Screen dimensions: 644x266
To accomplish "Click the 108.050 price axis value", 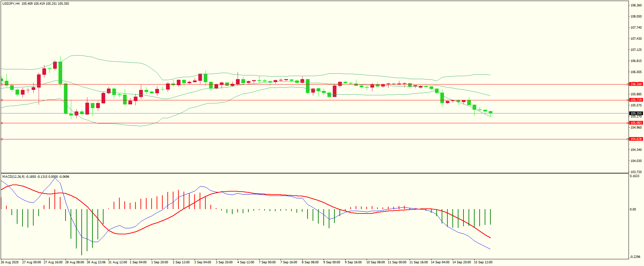I will click(x=636, y=16).
